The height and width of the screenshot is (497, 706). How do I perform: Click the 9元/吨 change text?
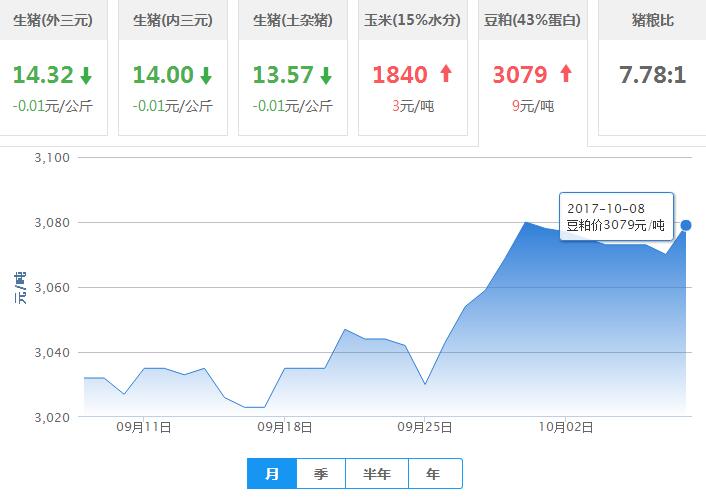click(x=533, y=106)
